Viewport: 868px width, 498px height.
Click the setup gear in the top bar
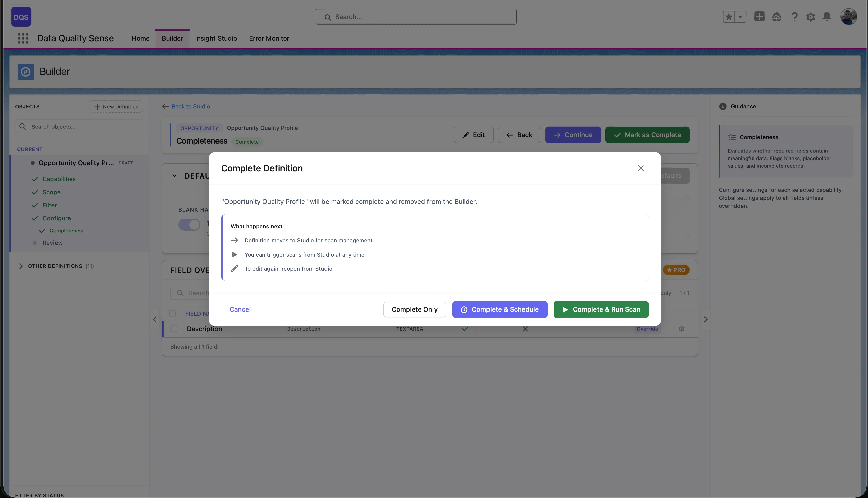810,16
